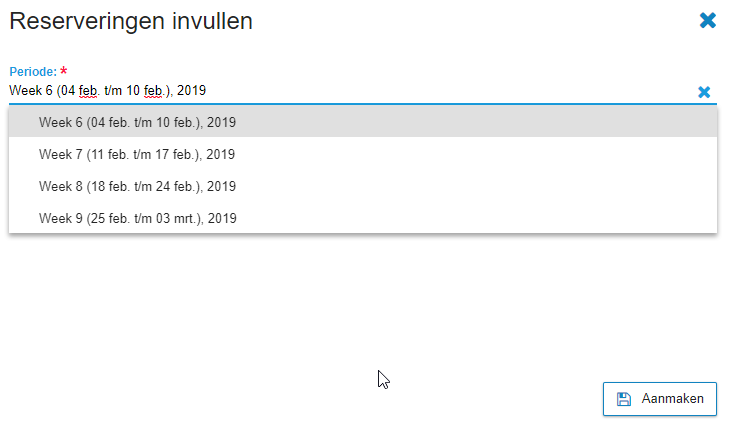The width and height of the screenshot is (734, 425).
Task: Close the Reserveringen invullen dialog
Action: (x=707, y=21)
